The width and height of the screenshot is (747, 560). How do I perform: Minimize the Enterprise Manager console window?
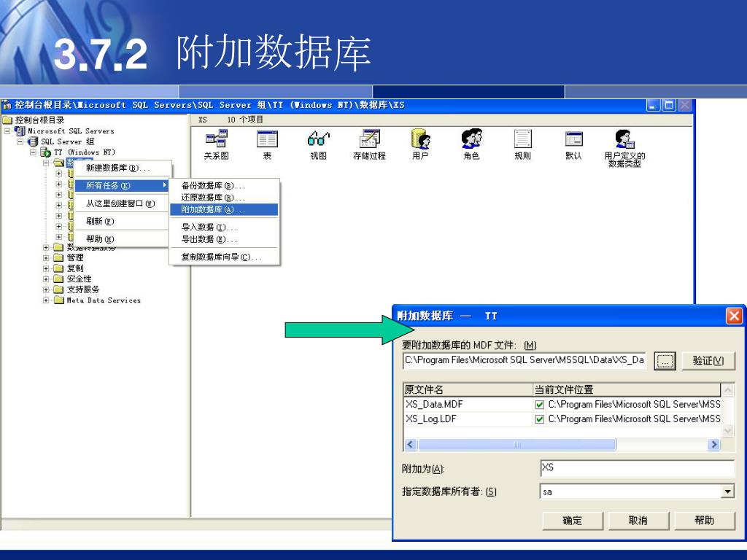click(653, 105)
